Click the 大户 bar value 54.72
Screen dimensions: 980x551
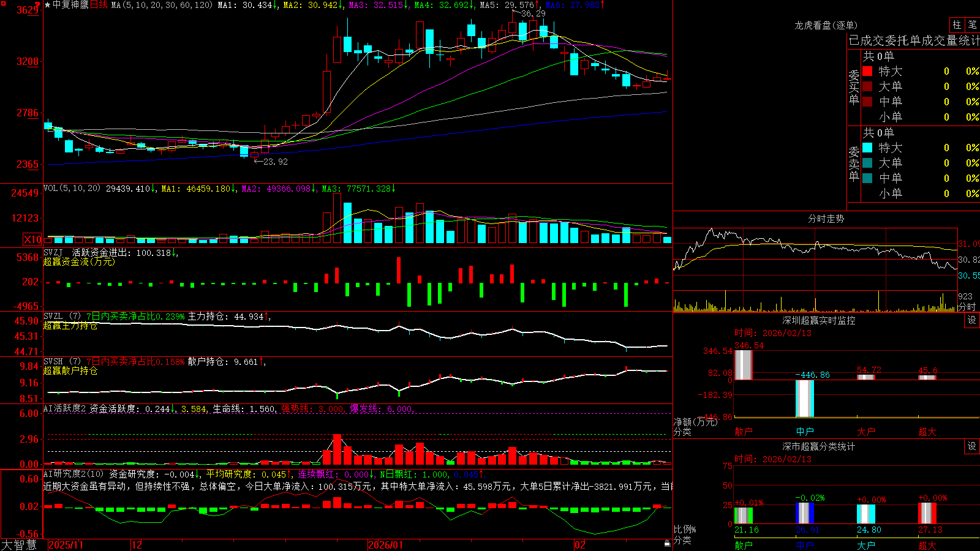tap(869, 370)
